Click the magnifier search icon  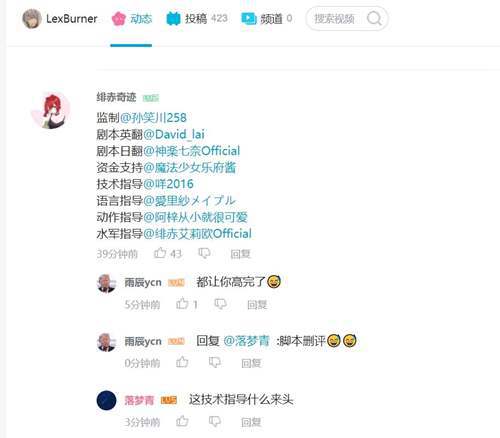tap(374, 18)
